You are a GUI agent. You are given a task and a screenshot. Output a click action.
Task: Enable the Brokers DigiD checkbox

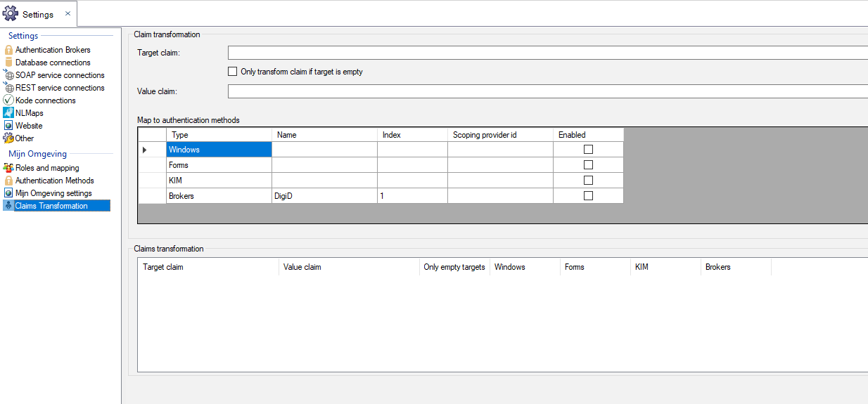pyautogui.click(x=588, y=196)
